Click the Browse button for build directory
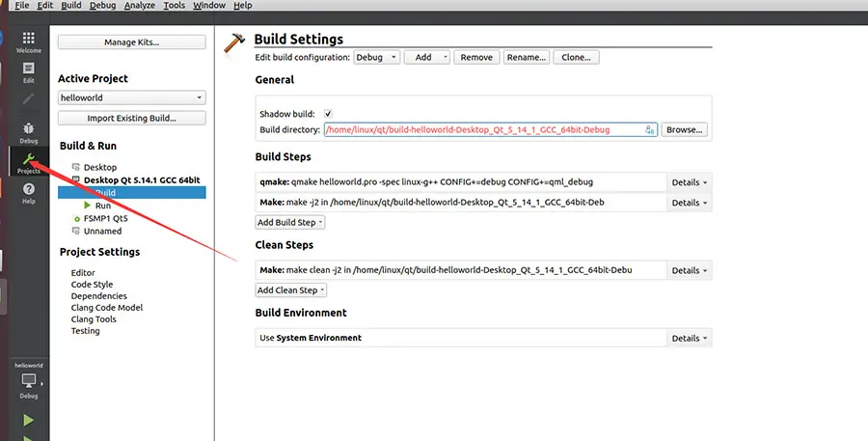The height and width of the screenshot is (441, 868). tap(684, 129)
